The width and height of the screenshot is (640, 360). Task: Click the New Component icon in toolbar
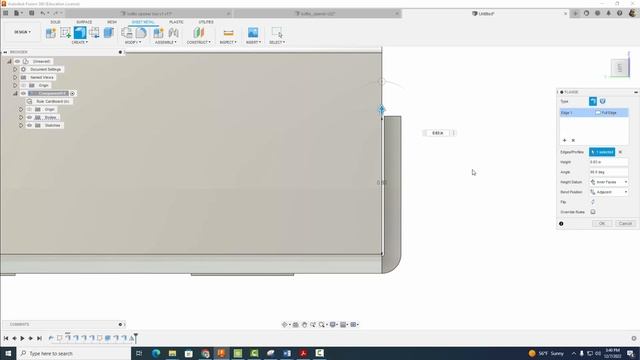pyautogui.click(x=51, y=33)
